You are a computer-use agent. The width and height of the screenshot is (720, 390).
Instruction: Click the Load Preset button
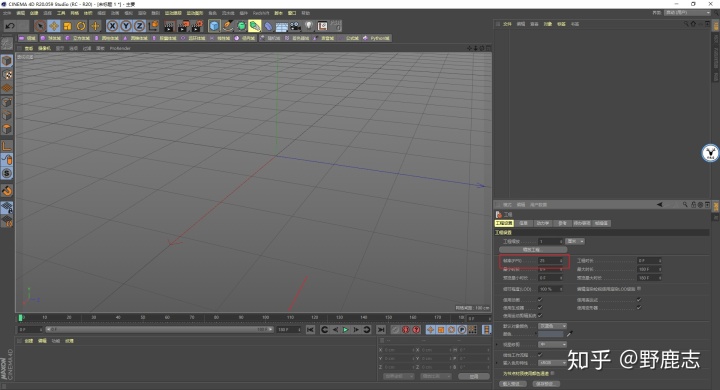point(512,384)
